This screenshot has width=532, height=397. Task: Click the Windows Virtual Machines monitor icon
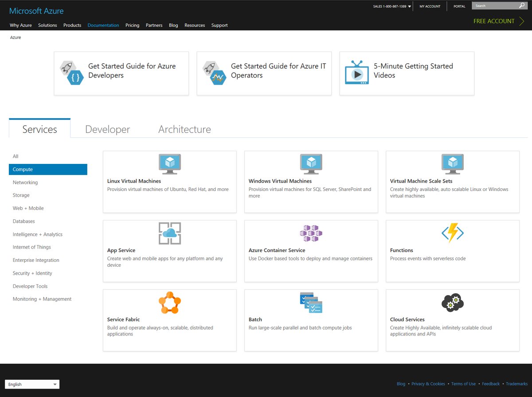(311, 164)
